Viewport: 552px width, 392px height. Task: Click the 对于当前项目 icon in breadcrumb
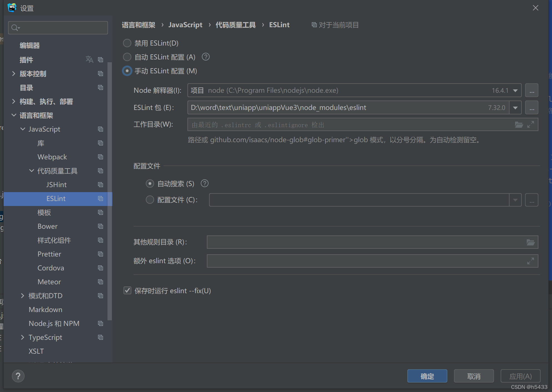pos(314,25)
